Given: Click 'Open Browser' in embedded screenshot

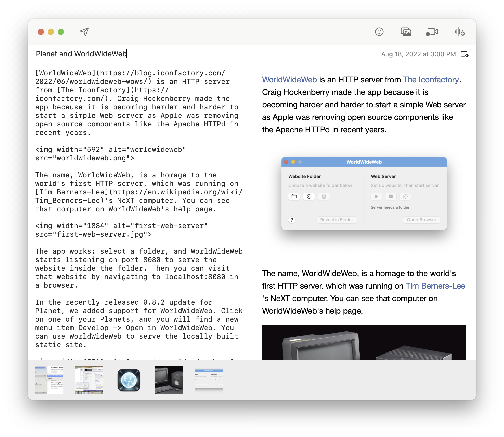Looking at the screenshot, I should [421, 220].
